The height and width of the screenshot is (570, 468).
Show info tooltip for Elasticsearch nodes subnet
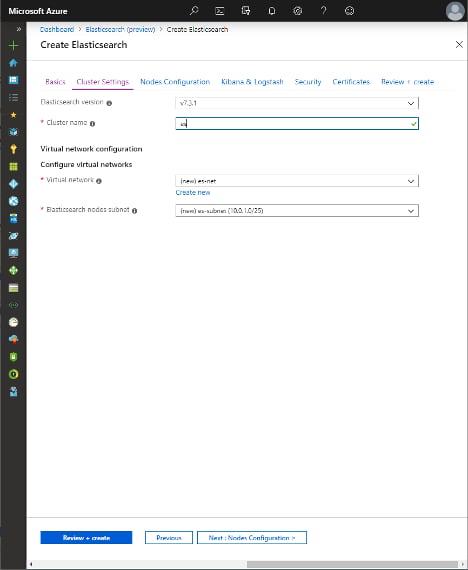(x=135, y=211)
